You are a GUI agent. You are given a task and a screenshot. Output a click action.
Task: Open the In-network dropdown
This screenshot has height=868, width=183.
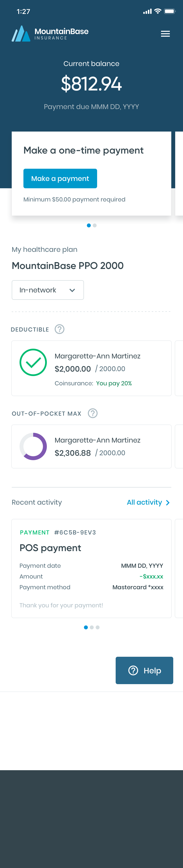click(48, 290)
